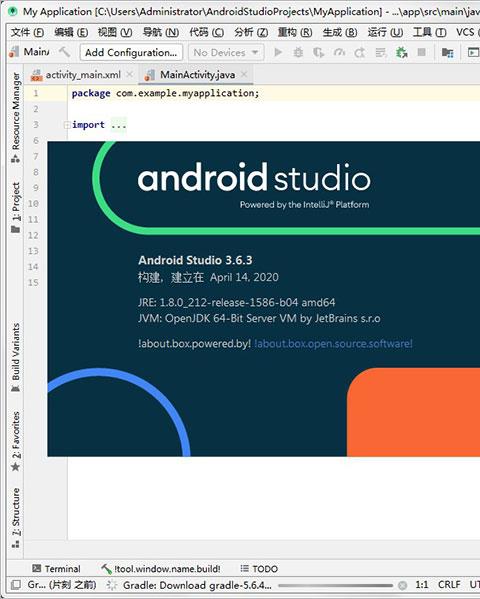
Task: Close the activity_main.xml tab via its X
Action: click(130, 74)
